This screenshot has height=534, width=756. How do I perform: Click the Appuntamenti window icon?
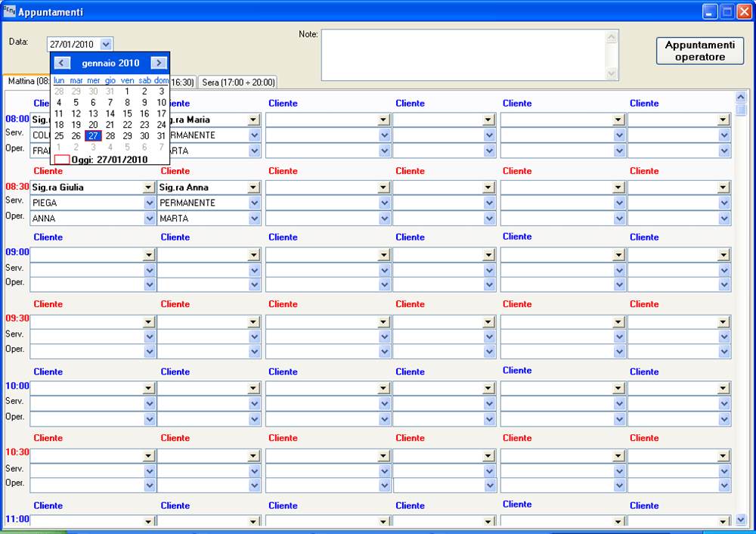[9, 11]
